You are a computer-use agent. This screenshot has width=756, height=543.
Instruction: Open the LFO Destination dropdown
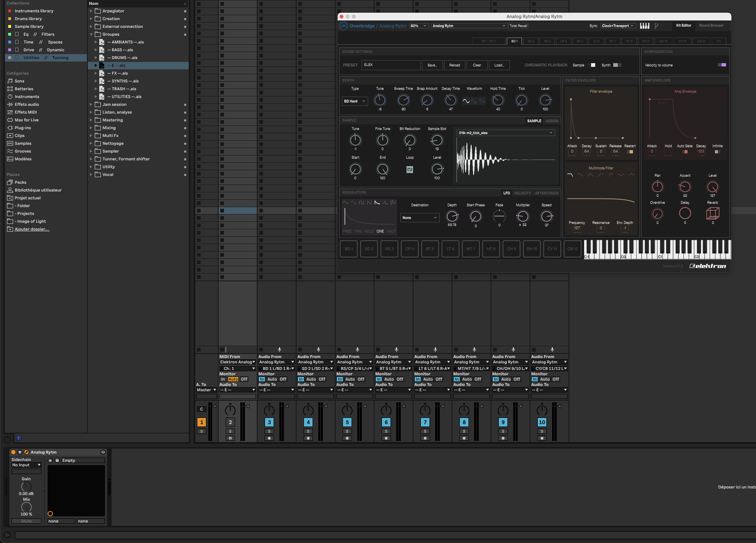[420, 218]
